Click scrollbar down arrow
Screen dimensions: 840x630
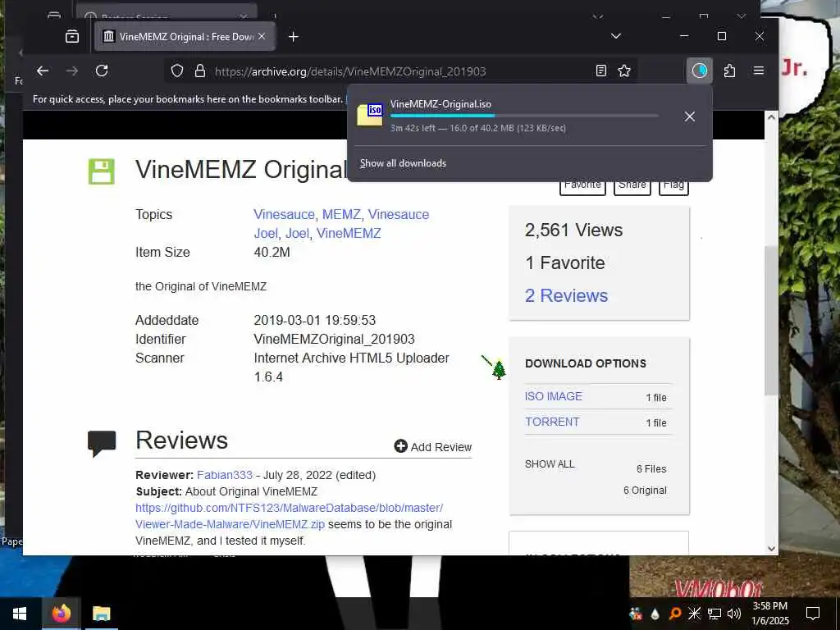[x=771, y=548]
